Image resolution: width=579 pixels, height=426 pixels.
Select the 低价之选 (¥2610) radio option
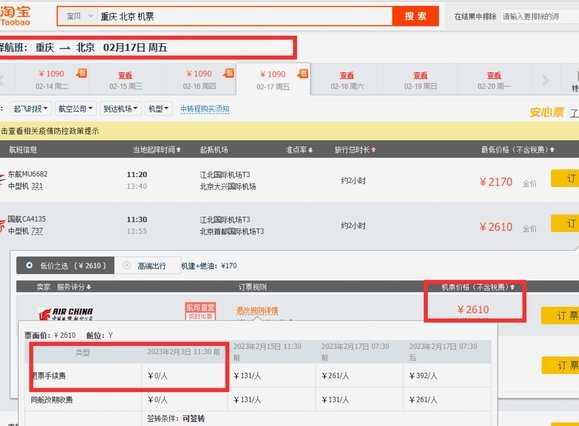(x=65, y=265)
